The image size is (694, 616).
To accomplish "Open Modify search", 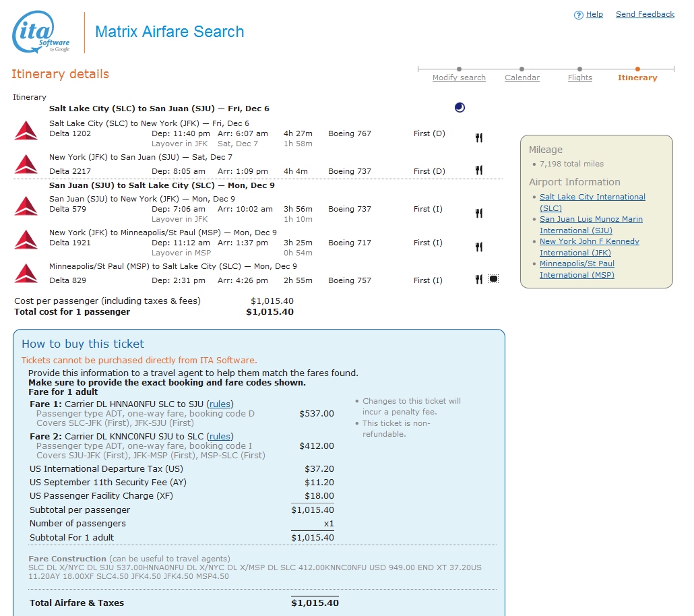I will 459,78.
